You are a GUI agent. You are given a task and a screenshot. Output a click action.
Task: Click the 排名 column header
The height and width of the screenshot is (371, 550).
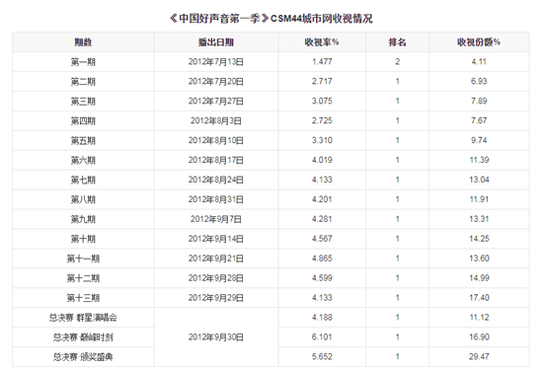[x=397, y=42]
